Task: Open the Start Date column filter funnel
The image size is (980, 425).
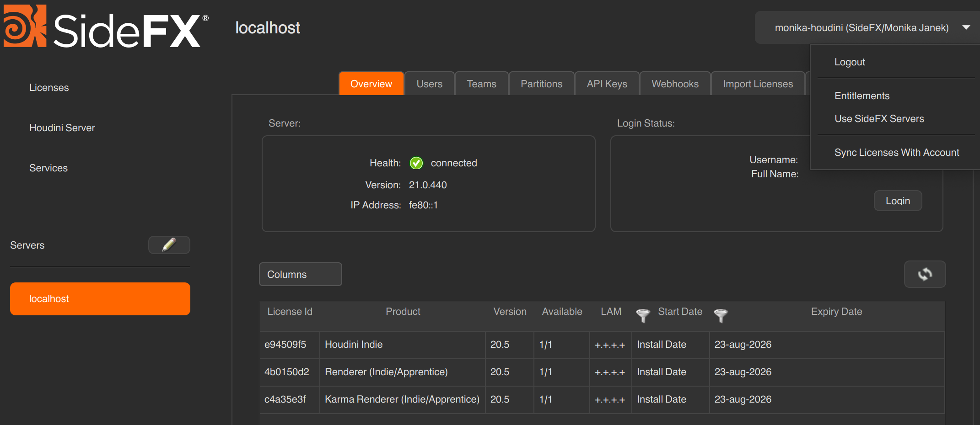Action: (x=721, y=315)
